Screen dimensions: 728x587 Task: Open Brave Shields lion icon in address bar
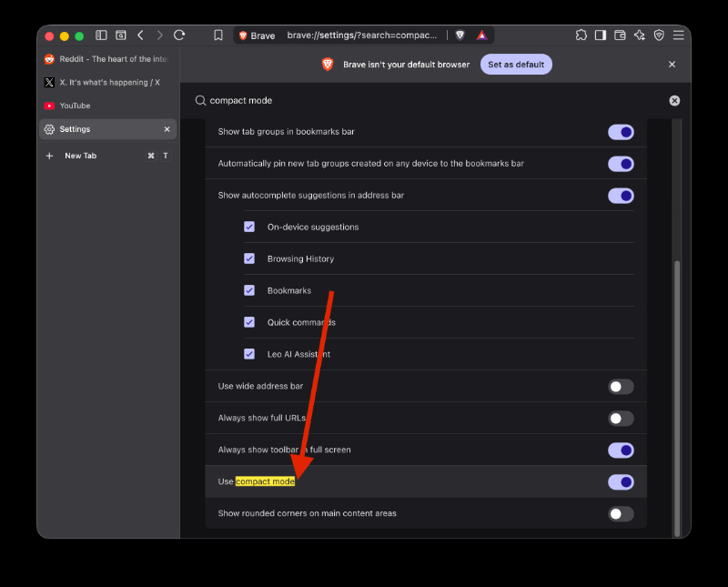(x=460, y=35)
